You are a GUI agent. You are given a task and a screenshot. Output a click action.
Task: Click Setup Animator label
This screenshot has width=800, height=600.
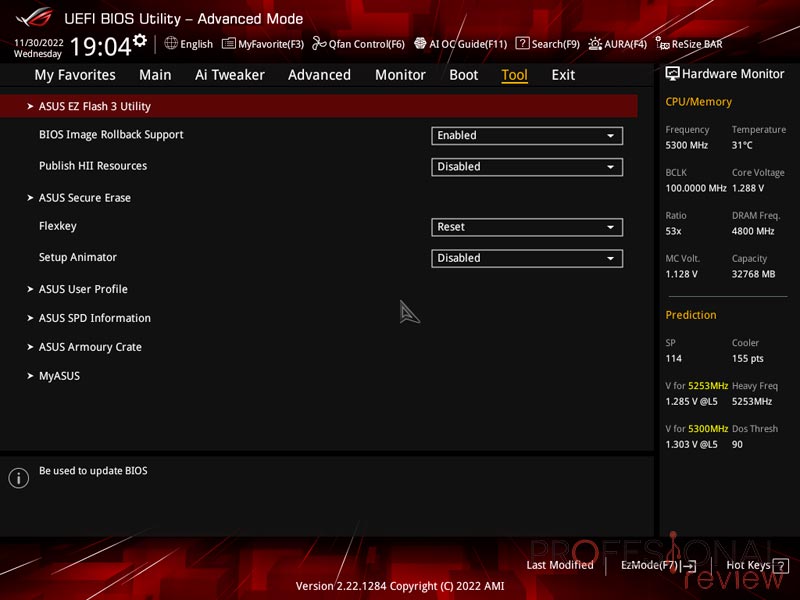(78, 257)
